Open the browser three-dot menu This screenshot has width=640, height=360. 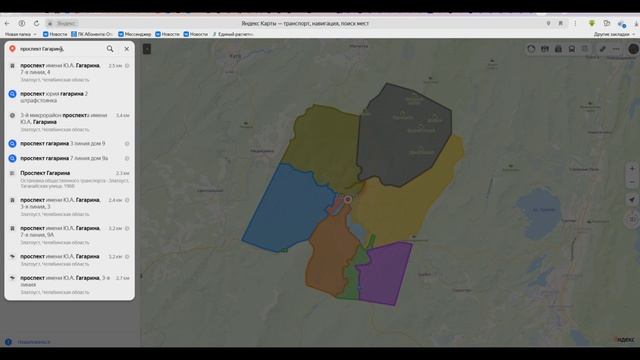click(x=575, y=24)
